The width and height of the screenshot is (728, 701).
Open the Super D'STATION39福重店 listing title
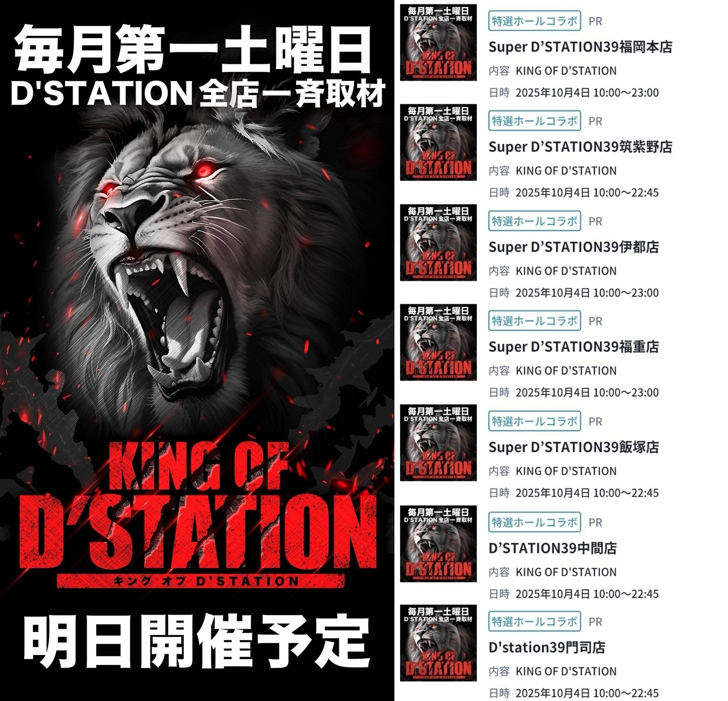(x=574, y=347)
